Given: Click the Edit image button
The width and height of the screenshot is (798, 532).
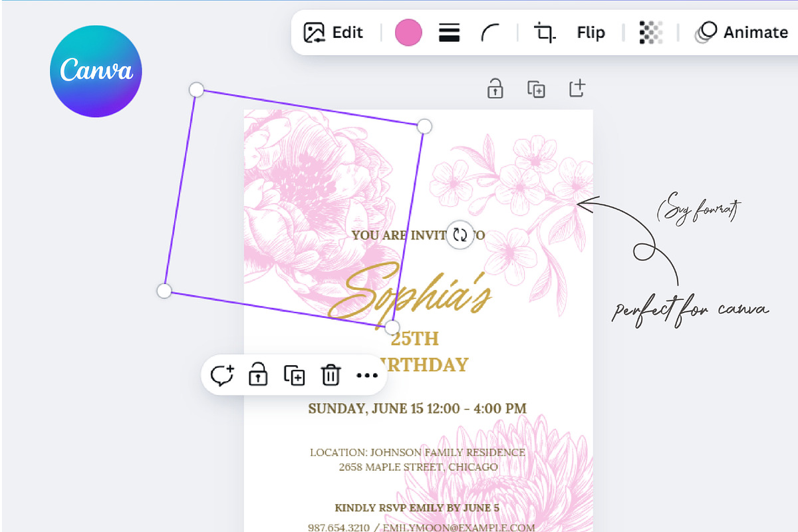Looking at the screenshot, I should click(333, 33).
